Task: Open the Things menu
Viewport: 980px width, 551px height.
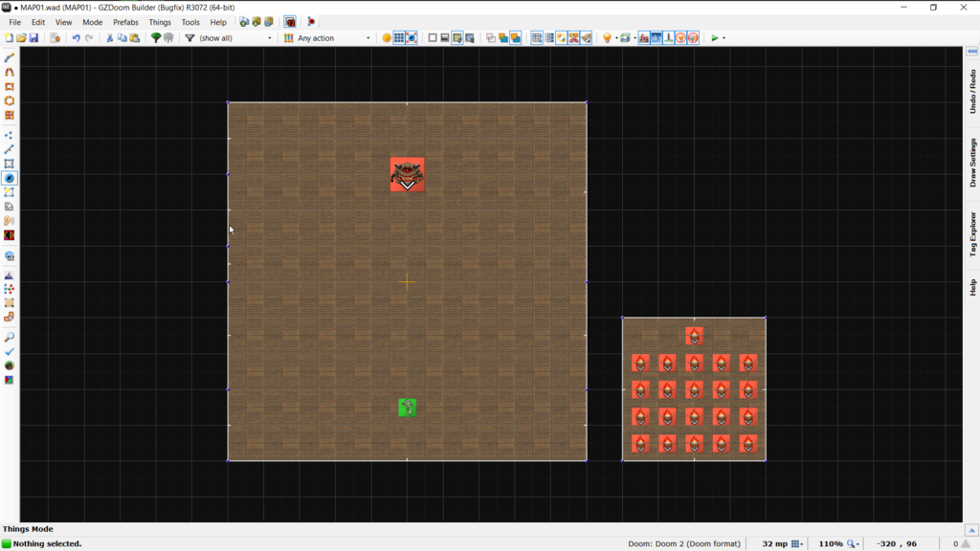Action: pyautogui.click(x=160, y=22)
